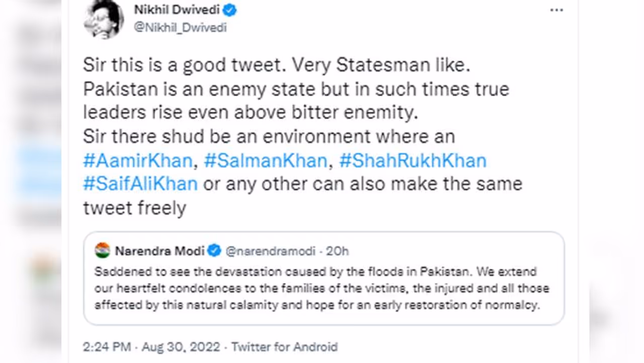The width and height of the screenshot is (644, 363).
Task: Click the blue verified badge beside Nikhil Dwivedi
Action: 229,10
